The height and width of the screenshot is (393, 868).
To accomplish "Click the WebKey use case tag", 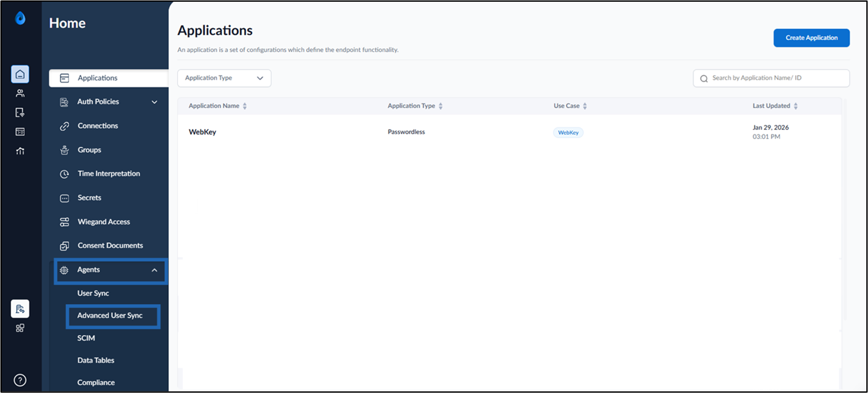I will click(x=568, y=133).
